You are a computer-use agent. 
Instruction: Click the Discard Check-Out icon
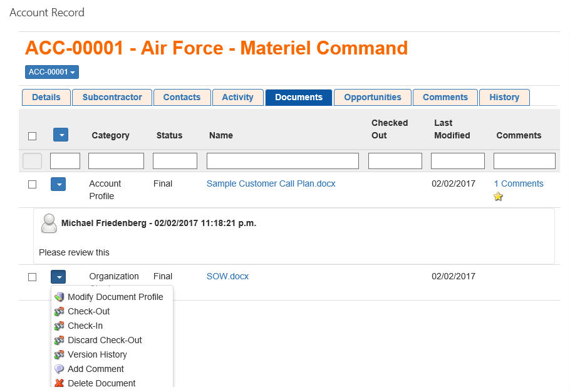pos(60,340)
